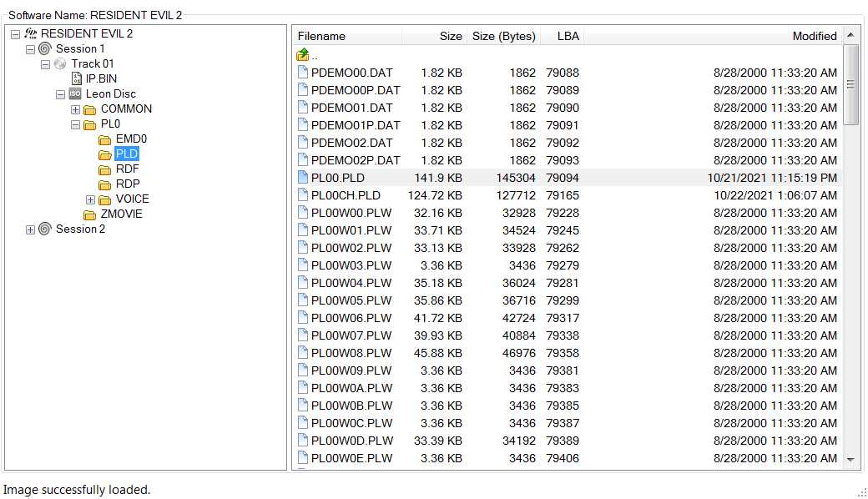Sort by the Size (Bytes) column header
The height and width of the screenshot is (499, 868).
pos(504,36)
